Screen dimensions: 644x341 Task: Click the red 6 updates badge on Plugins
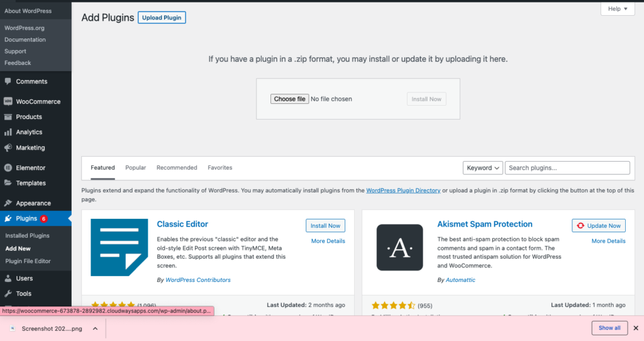tap(43, 218)
